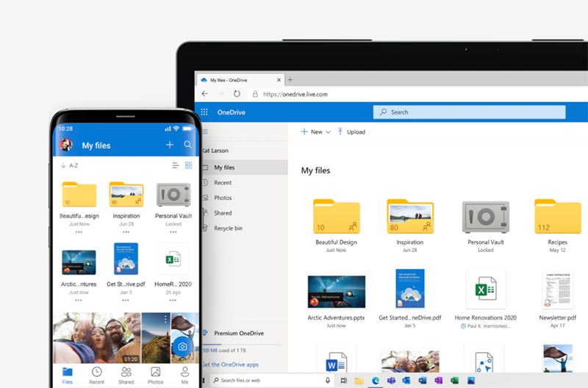Image resolution: width=588 pixels, height=388 pixels.
Task: Click the Task View icon on taskbar
Action: [343, 381]
